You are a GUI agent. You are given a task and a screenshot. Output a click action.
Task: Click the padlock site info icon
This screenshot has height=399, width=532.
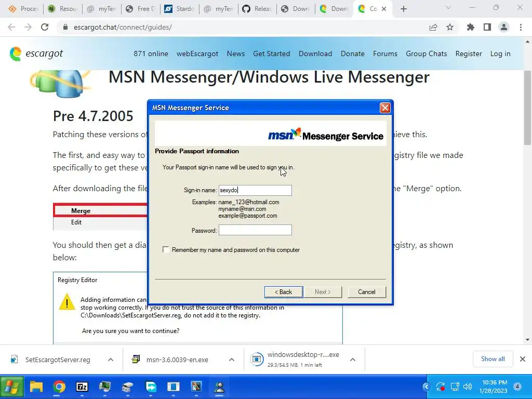pyautogui.click(x=65, y=27)
